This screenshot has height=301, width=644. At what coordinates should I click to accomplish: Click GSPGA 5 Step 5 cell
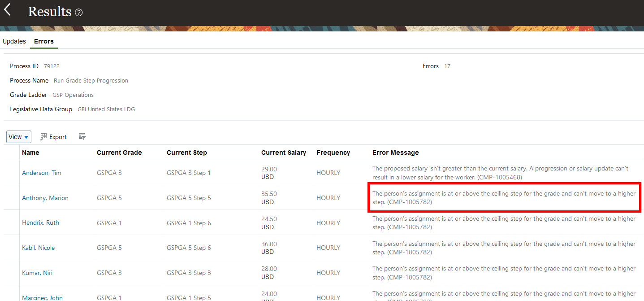189,198
